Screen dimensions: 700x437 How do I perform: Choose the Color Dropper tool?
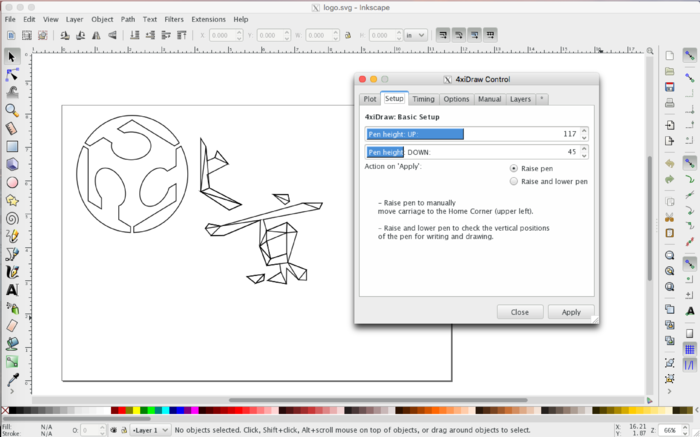12,380
